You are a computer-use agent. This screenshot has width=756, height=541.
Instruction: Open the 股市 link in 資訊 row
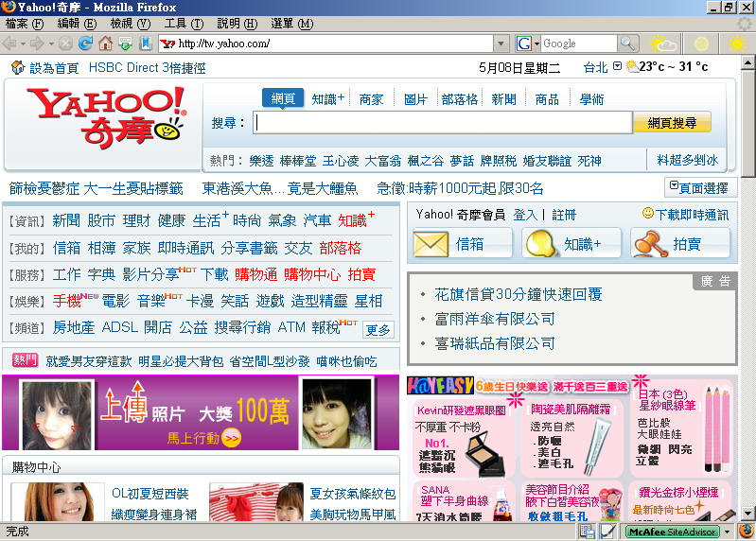click(x=101, y=220)
